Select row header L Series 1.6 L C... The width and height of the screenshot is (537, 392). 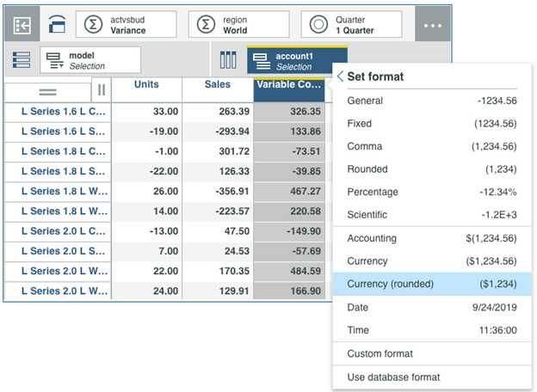(x=58, y=112)
